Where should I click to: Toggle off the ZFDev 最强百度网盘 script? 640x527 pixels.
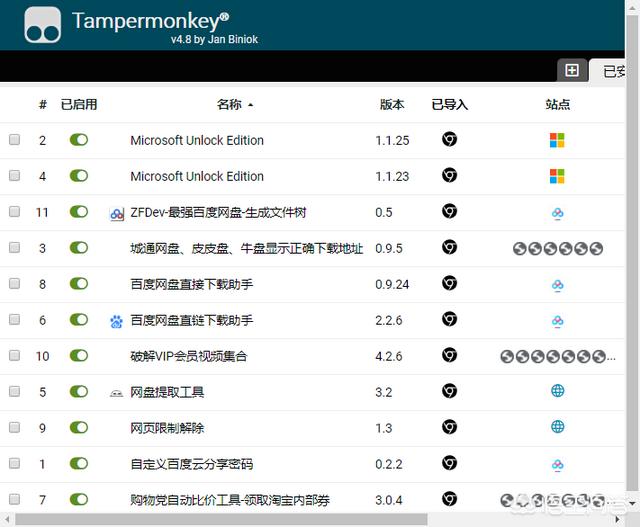coord(79,211)
